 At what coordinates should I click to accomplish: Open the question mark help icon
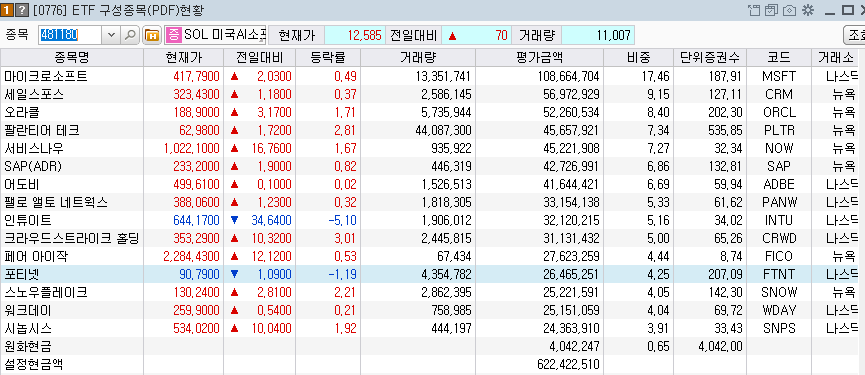tap(21, 9)
